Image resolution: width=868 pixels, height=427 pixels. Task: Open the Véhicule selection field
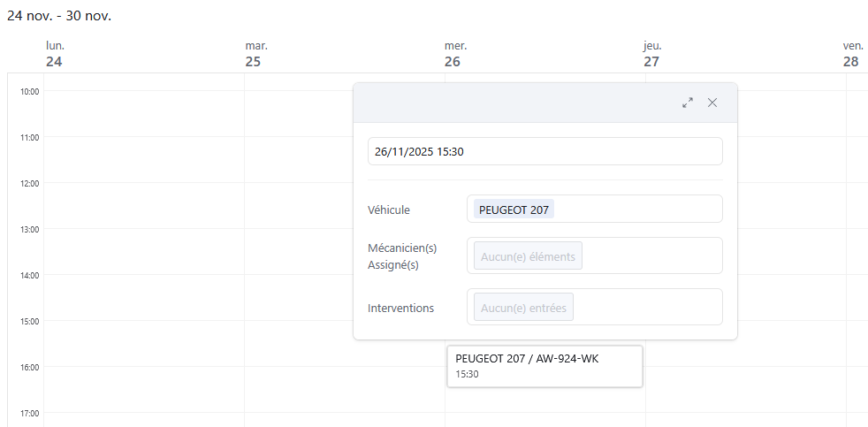pos(636,210)
